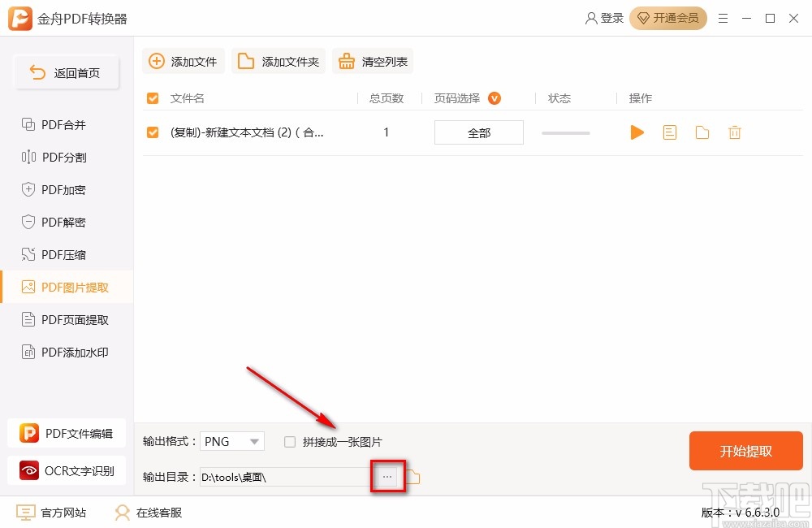Click the 开始提取 button
812x528 pixels.
746,451
